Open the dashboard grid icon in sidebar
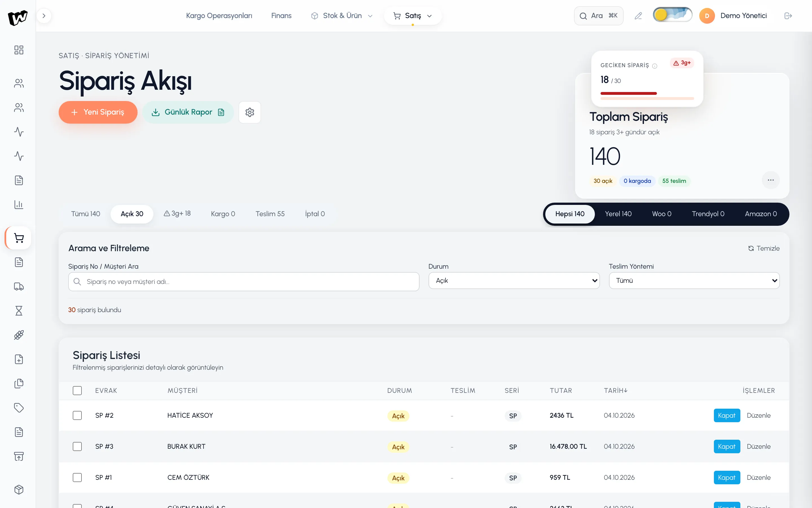The height and width of the screenshot is (508, 812). [19, 50]
